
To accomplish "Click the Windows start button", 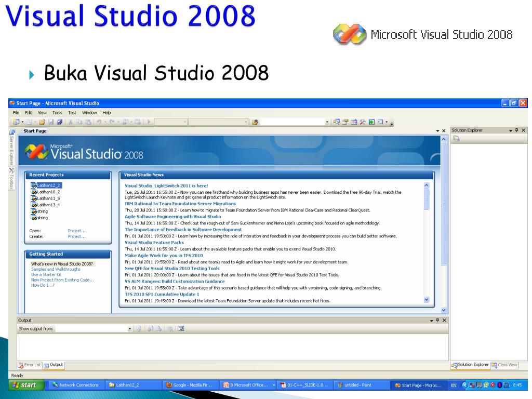I will [x=26, y=385].
